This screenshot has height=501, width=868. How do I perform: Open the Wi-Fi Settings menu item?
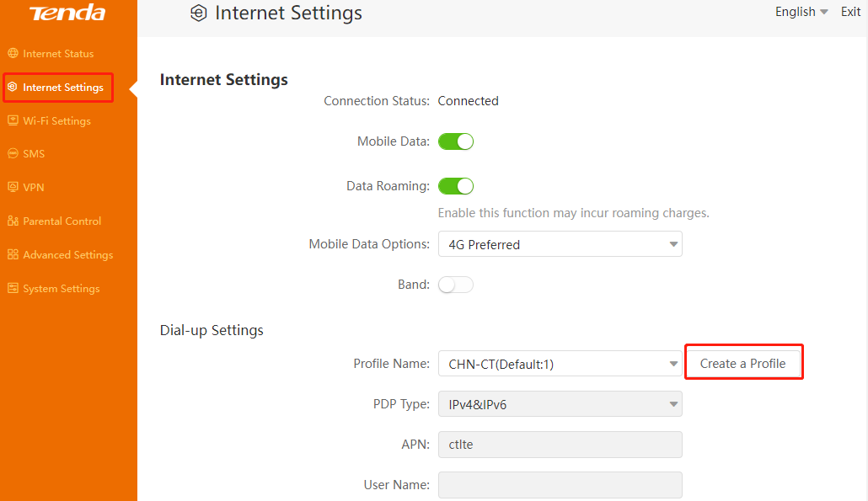(x=56, y=121)
